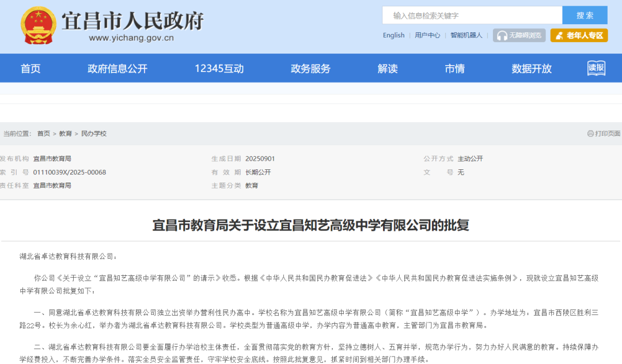
Task: Open 用户中心 user center
Action: [x=427, y=35]
